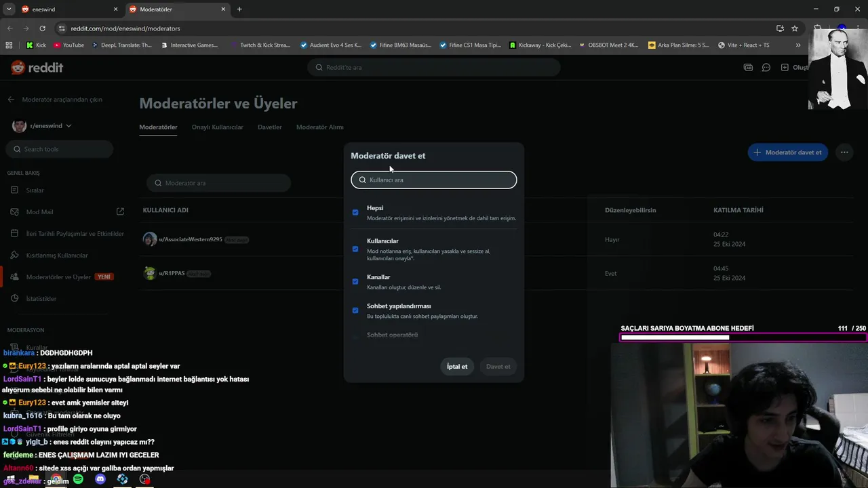Click the site info icon in the address bar
The image size is (868, 488).
click(62, 28)
